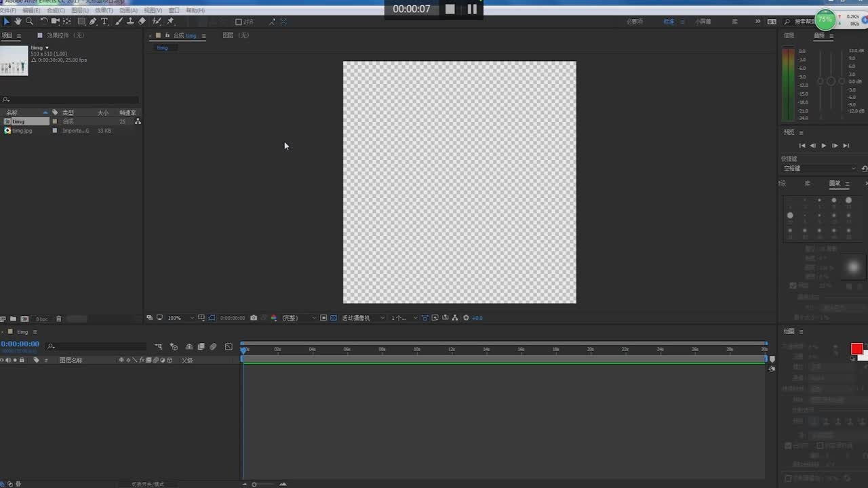Open the Composition Mini-Flowchart in timeline

click(x=158, y=347)
